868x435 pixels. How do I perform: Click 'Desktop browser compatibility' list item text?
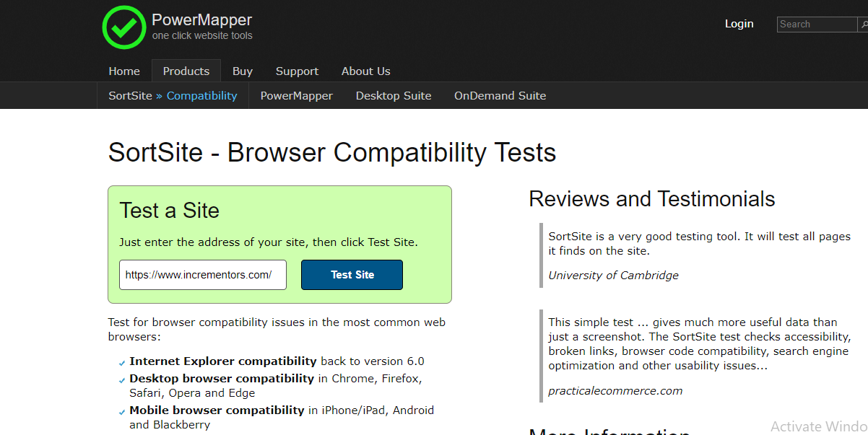click(222, 378)
